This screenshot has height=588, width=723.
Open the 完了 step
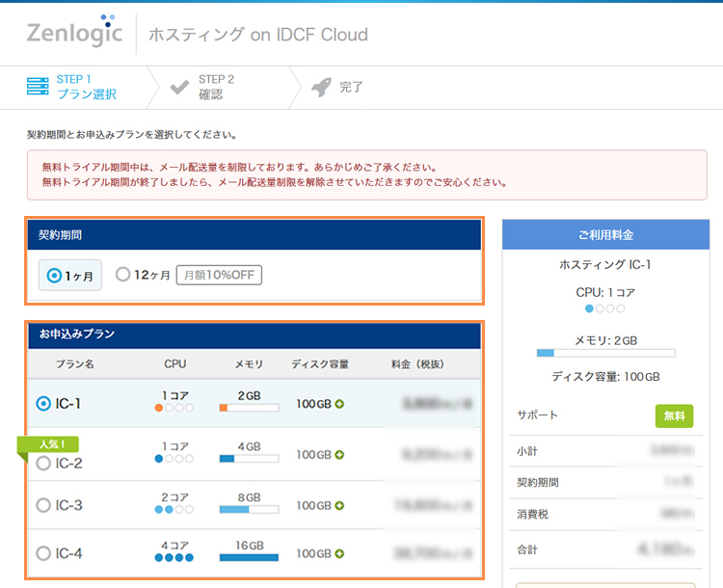[x=337, y=87]
